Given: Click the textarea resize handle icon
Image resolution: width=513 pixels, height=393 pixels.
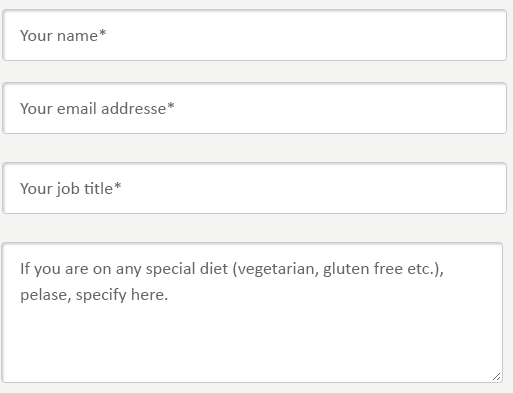Looking at the screenshot, I should pos(496,377).
